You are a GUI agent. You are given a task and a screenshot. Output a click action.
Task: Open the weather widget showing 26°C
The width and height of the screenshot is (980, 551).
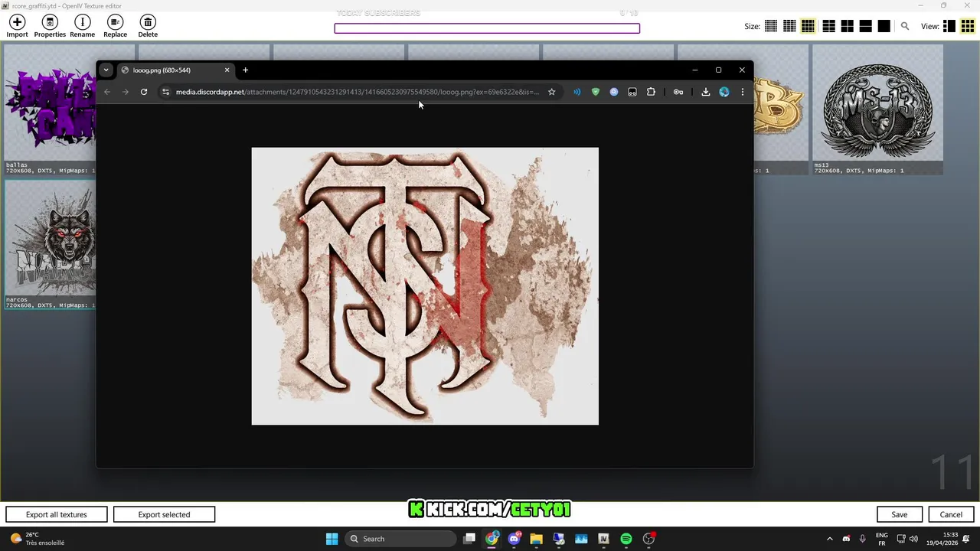pyautogui.click(x=37, y=539)
